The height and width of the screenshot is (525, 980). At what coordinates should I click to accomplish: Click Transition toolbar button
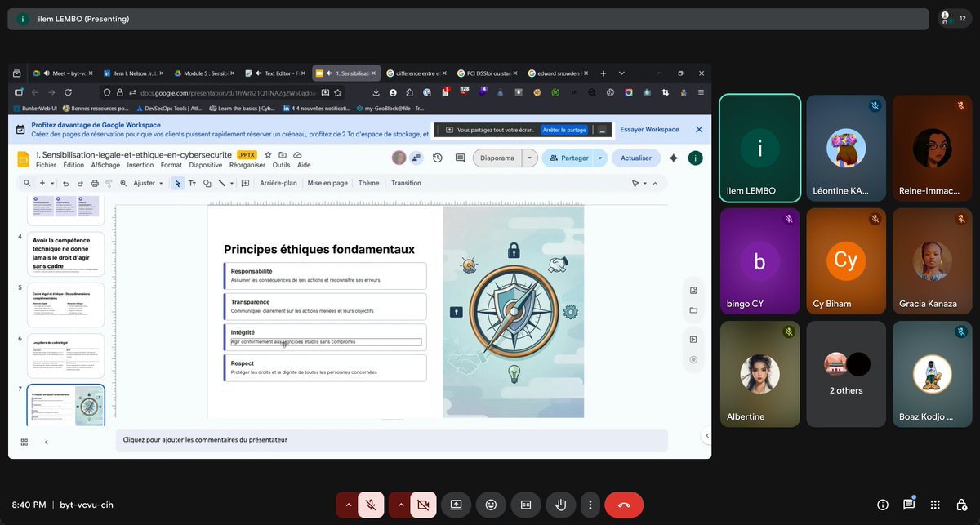click(x=406, y=183)
